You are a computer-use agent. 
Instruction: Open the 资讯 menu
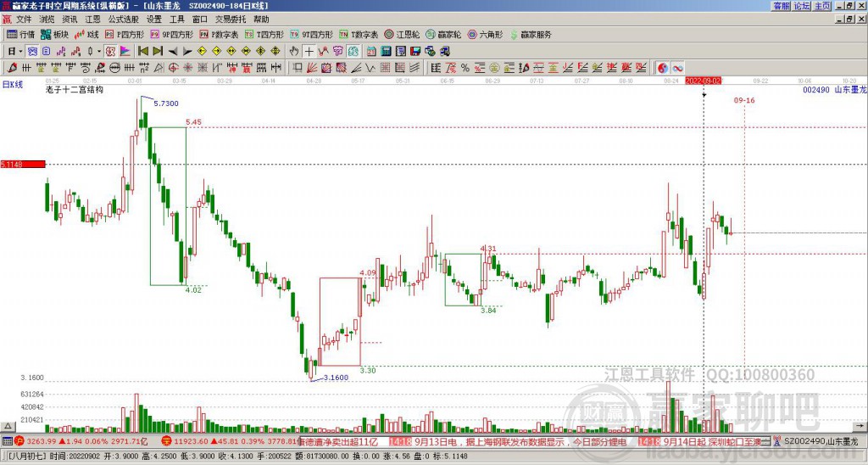coord(70,20)
